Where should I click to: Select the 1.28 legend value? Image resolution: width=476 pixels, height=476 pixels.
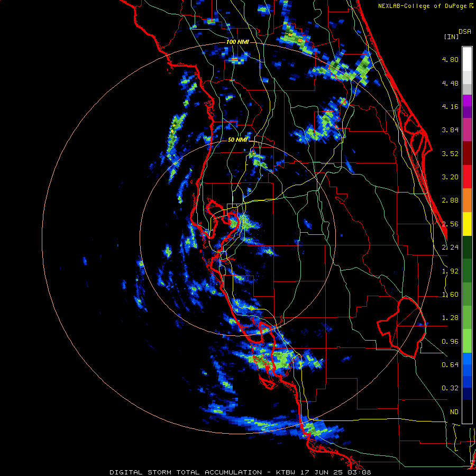click(450, 318)
